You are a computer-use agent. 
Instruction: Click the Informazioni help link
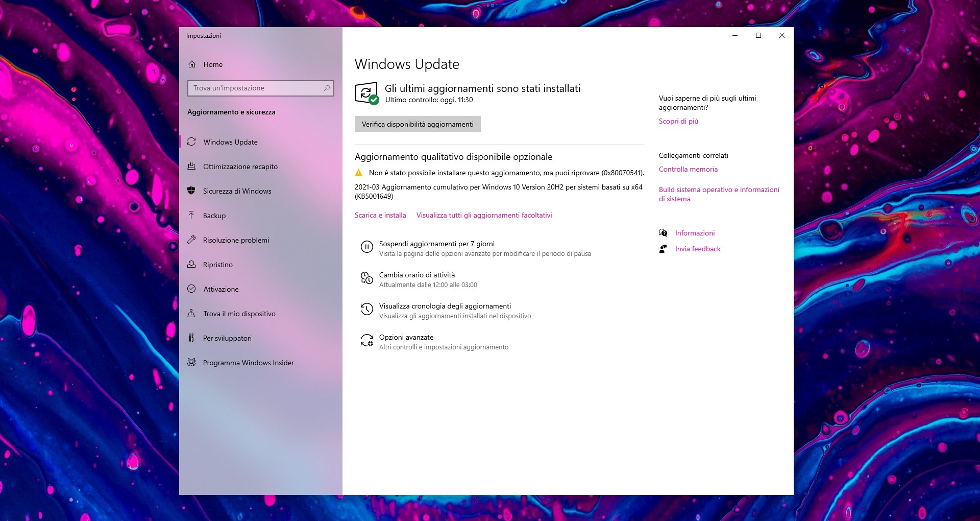(695, 233)
